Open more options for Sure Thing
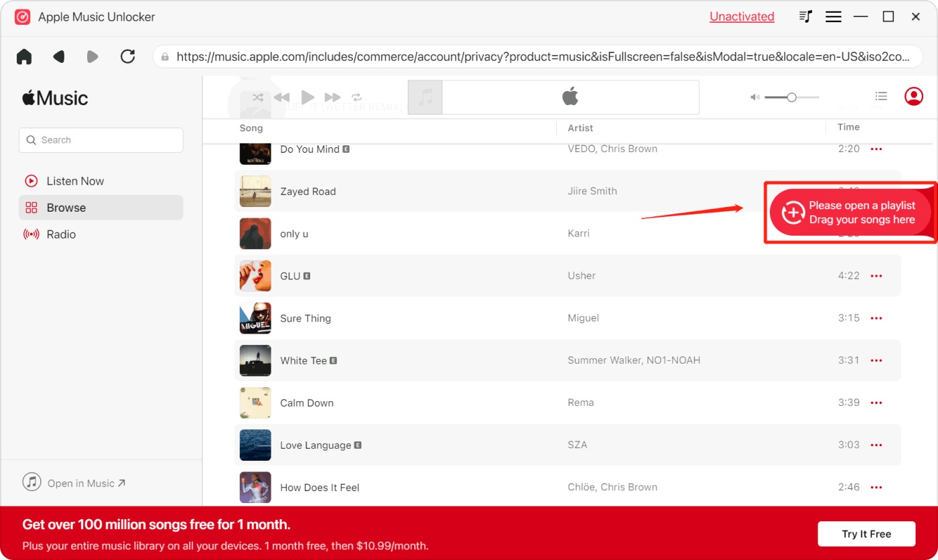 point(876,318)
